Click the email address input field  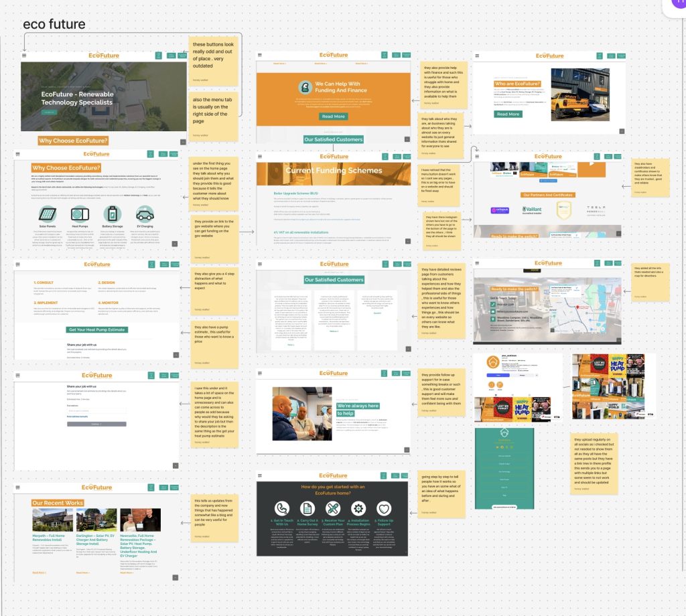pyautogui.click(x=96, y=410)
